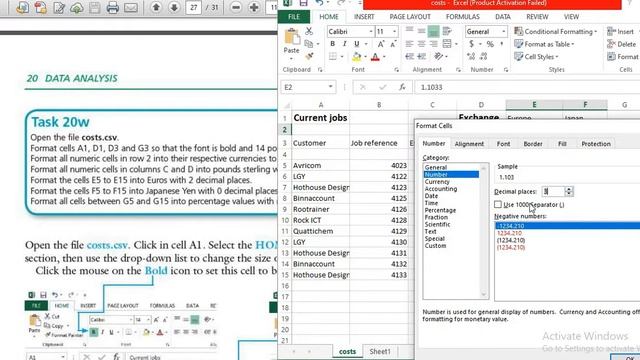Open the FILE tab in Excel

click(294, 17)
